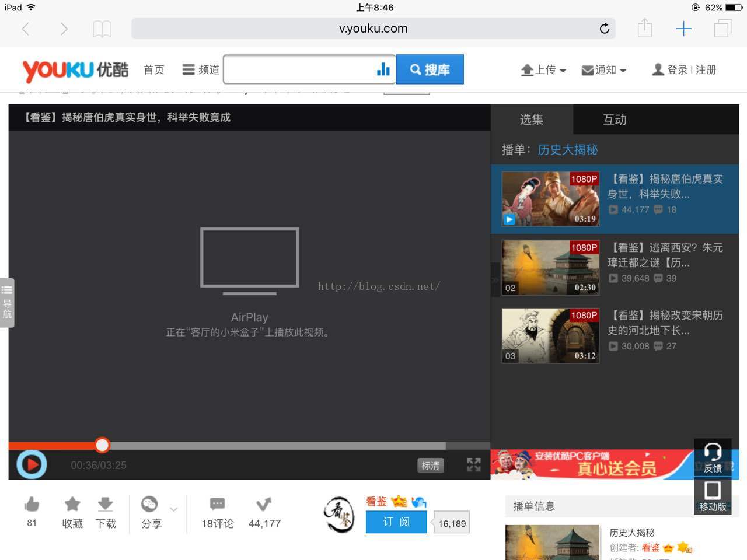Open the 历史大揭秘 title in 播单信息

pyautogui.click(x=632, y=533)
